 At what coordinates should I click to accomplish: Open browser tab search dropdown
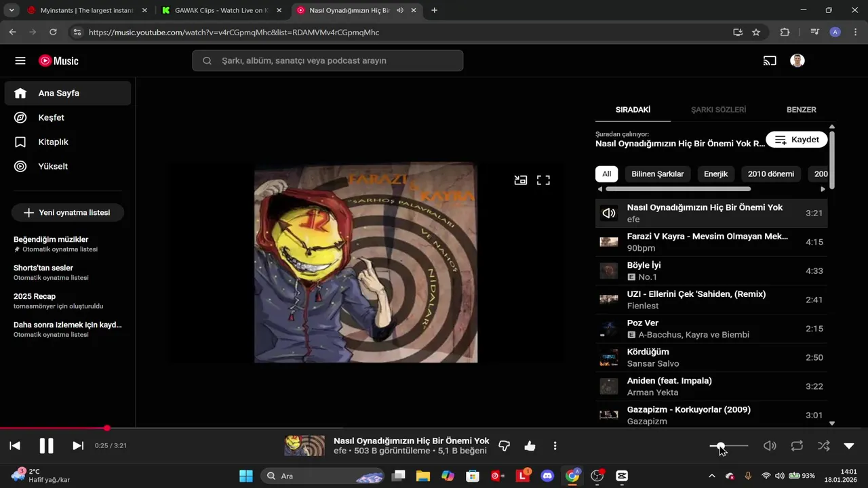(x=12, y=10)
